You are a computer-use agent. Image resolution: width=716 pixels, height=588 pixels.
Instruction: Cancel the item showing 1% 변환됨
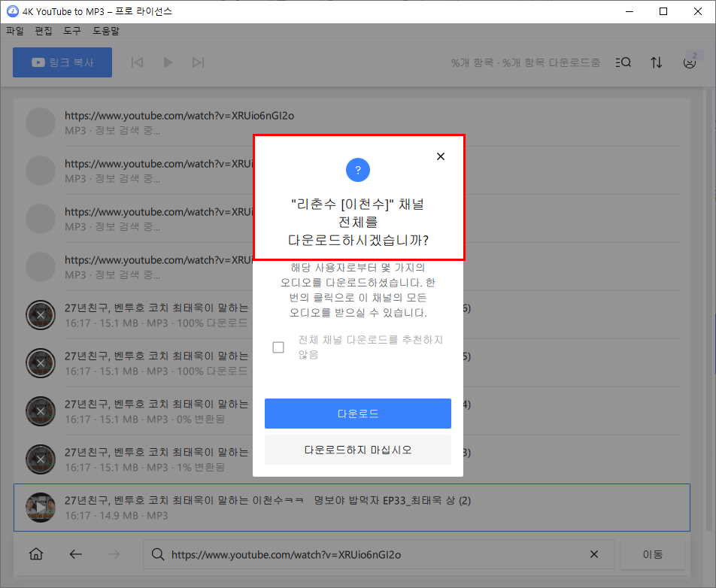point(40,459)
